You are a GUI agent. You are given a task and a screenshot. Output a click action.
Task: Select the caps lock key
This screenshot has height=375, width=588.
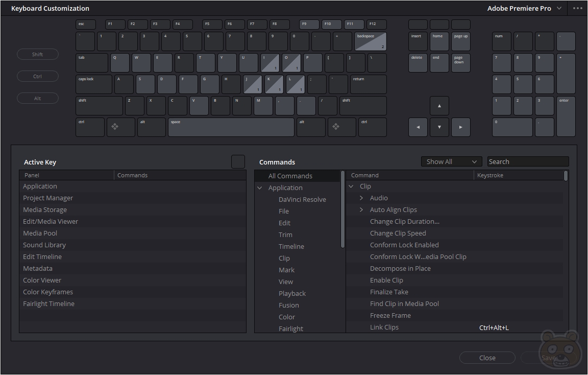click(x=94, y=84)
